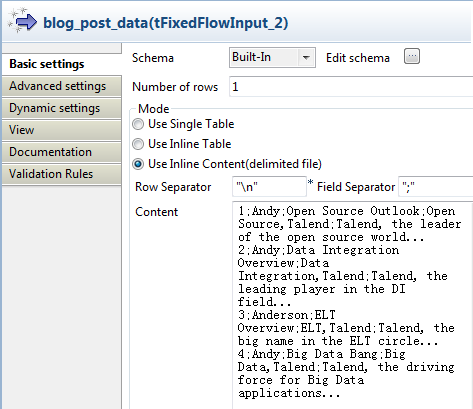The image size is (473, 409).
Task: Switch to the Dynamic settings tab
Action: click(x=62, y=108)
